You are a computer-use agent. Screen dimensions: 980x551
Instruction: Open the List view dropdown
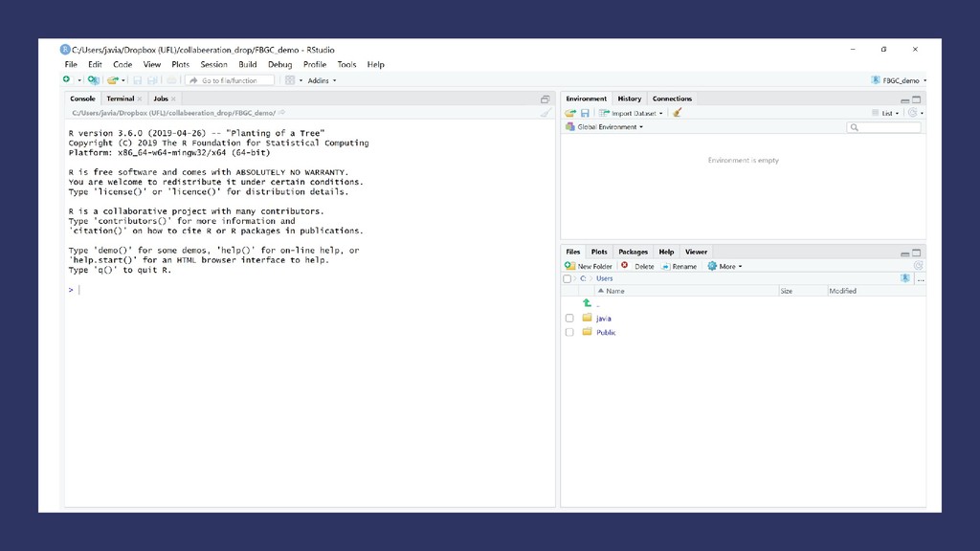tap(885, 113)
